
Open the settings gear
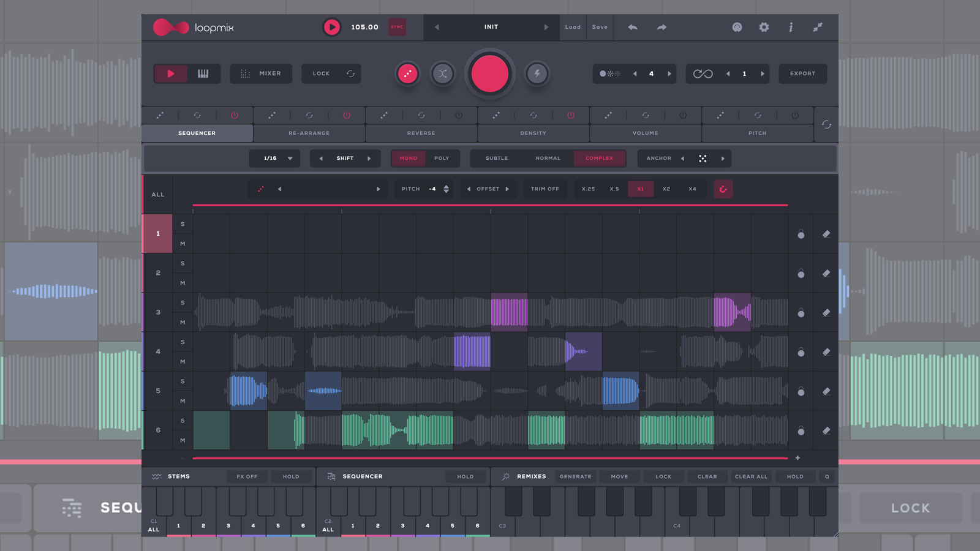[x=764, y=27]
